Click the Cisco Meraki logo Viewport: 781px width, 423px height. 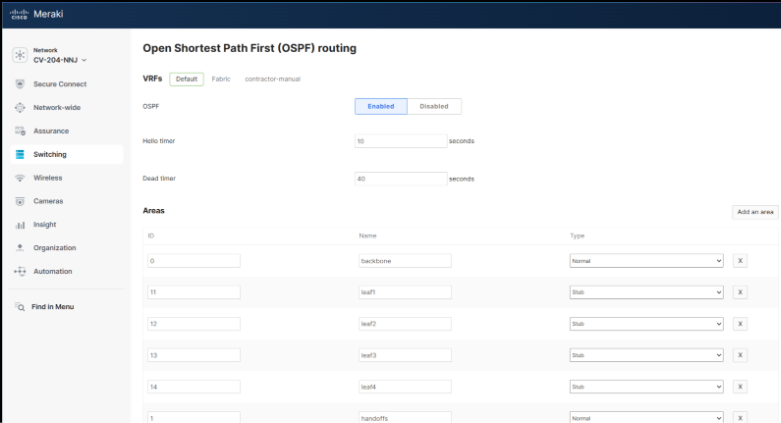(36, 14)
